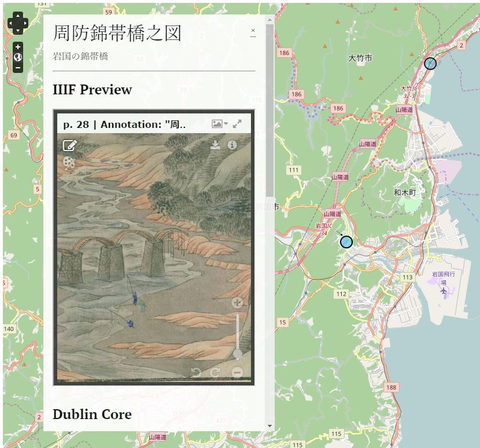This screenshot has height=448, width=480.
Task: Zoom to world extent with globe icon
Action: pos(18,57)
